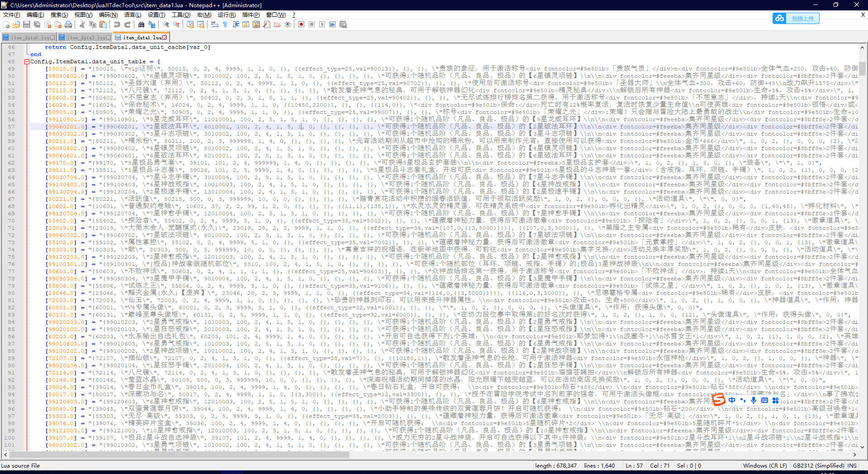Open the 视图(V) menu

(83, 15)
